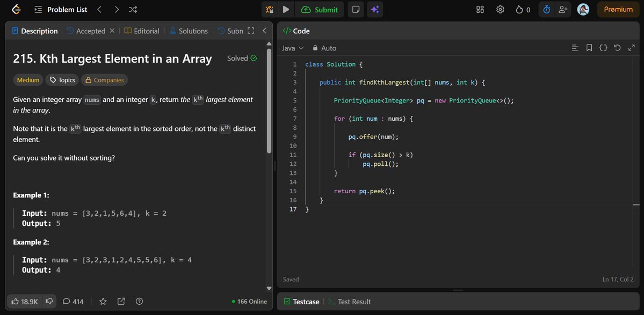Expand the Topics tag
The height and width of the screenshot is (315, 644).
62,80
